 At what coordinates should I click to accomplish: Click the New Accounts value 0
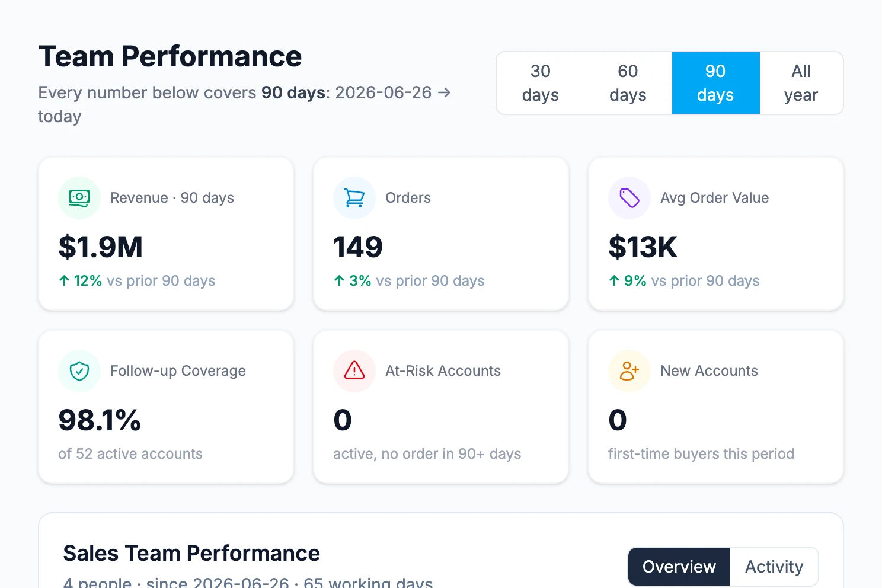coord(618,420)
